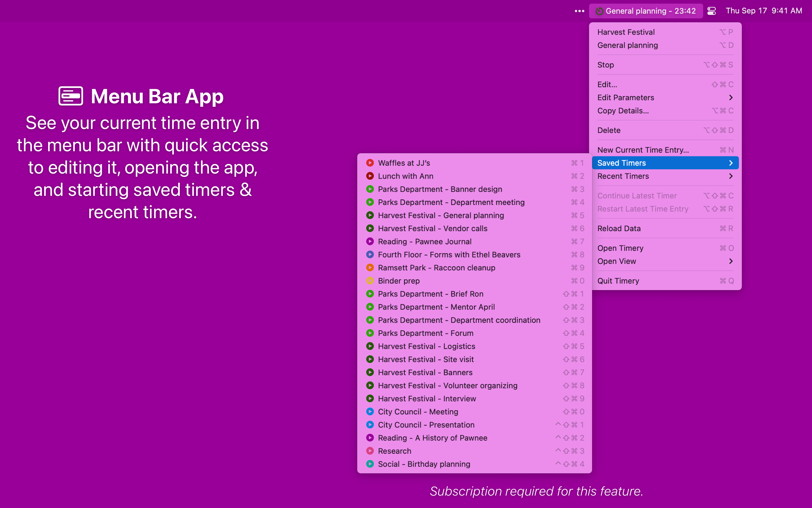Click the red play icon beside Waffles at JJ's
Screen dimensions: 812x508
tap(370, 163)
